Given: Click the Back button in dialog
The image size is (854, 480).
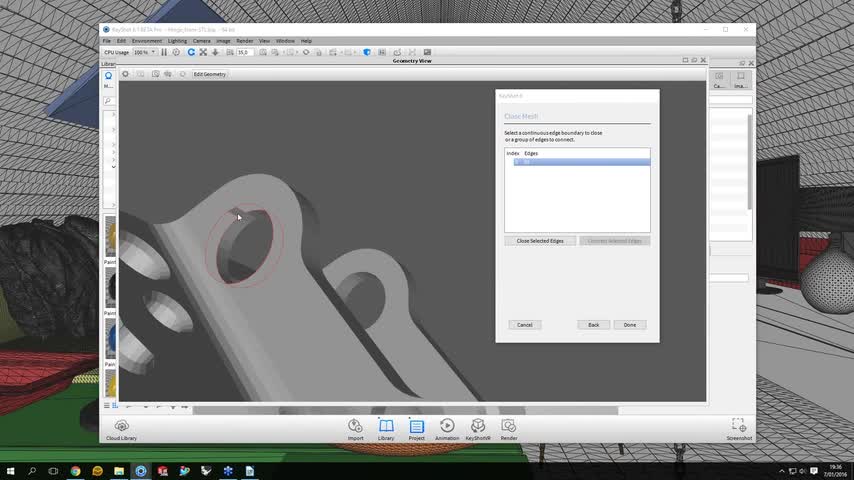Looking at the screenshot, I should coord(594,325).
